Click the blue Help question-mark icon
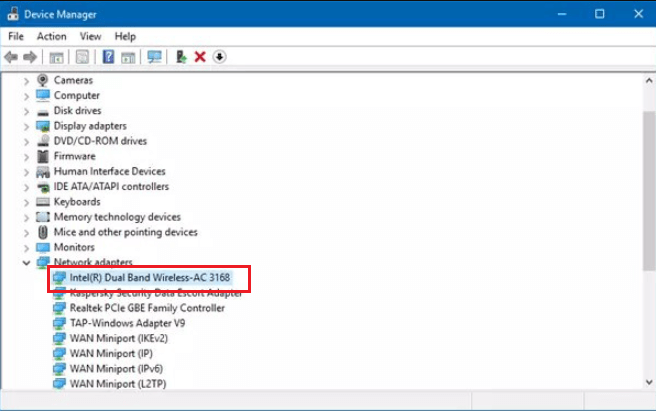This screenshot has height=411, width=656. (108, 57)
